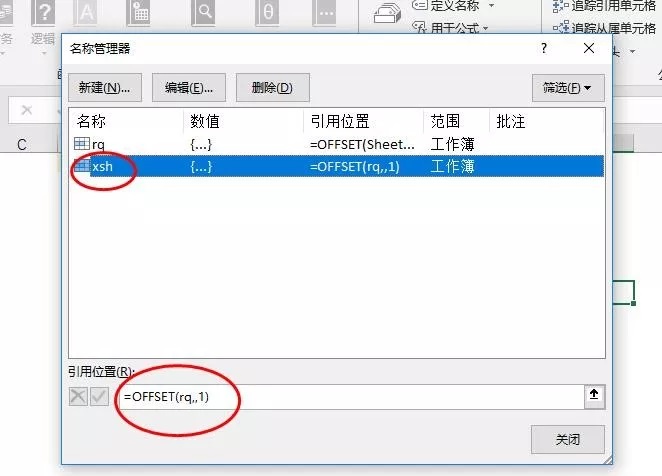This screenshot has height=476, width=662.
Task: Click 追踪从属单元格 in the ribbon
Action: [604, 28]
